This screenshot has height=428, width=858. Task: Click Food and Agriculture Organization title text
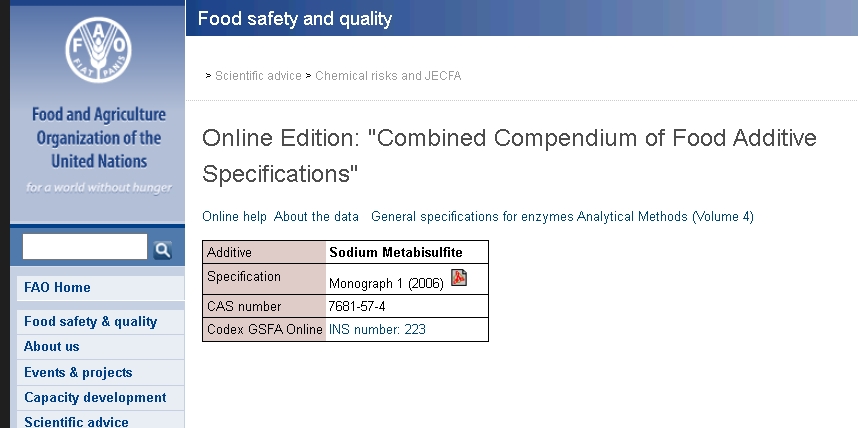tap(99, 138)
